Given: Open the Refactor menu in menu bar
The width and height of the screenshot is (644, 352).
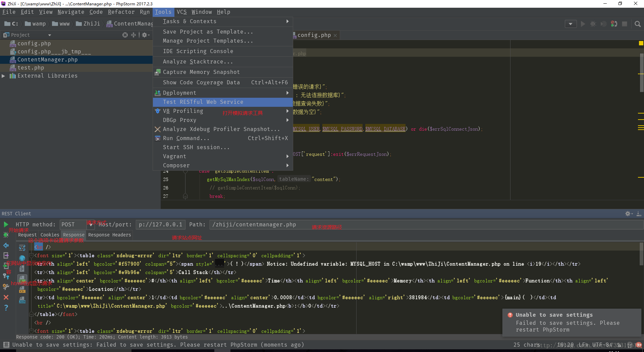Looking at the screenshot, I should (121, 12).
